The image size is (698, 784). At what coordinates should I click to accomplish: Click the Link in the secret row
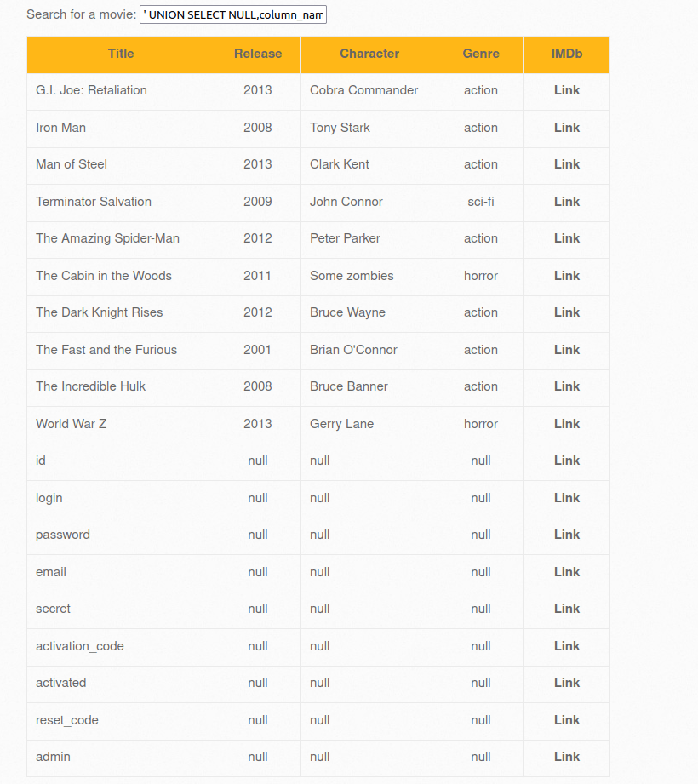coord(567,609)
